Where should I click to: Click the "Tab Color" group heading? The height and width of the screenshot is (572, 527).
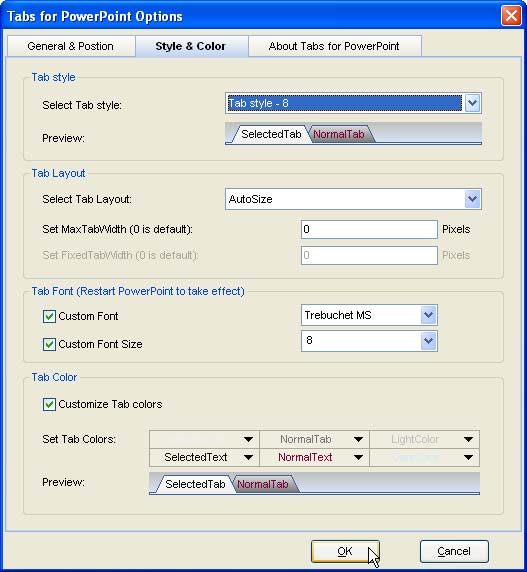click(54, 377)
